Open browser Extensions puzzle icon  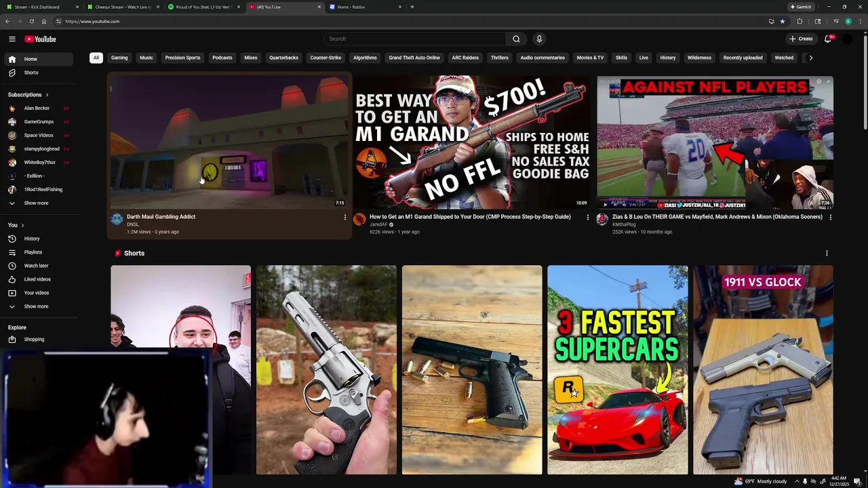800,22
